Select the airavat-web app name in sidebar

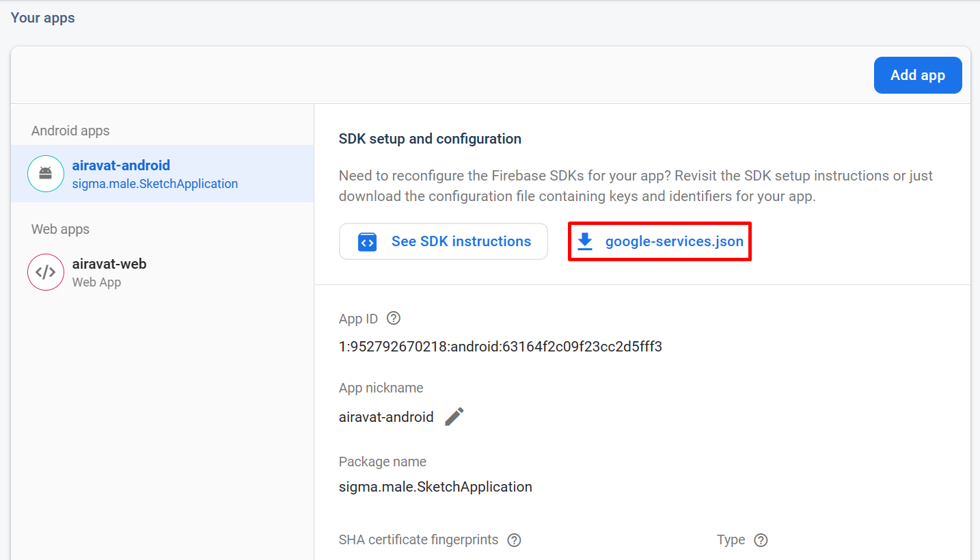[x=109, y=264]
